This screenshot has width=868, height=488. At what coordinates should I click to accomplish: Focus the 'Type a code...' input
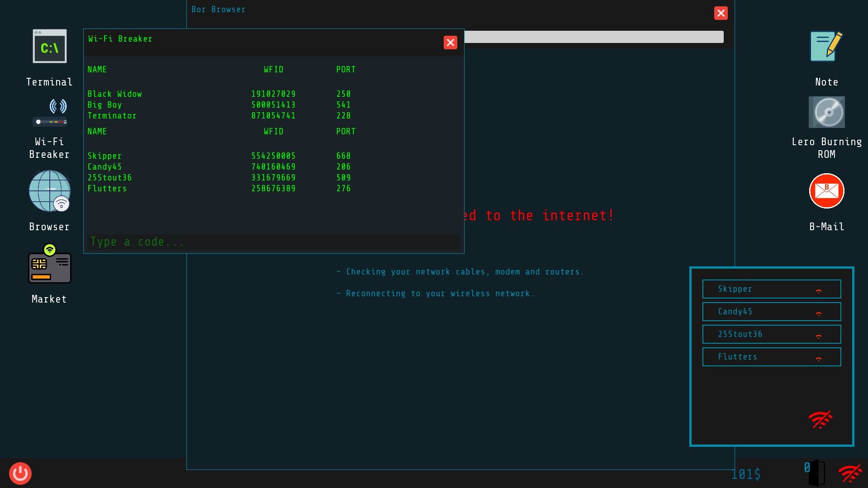[274, 242]
